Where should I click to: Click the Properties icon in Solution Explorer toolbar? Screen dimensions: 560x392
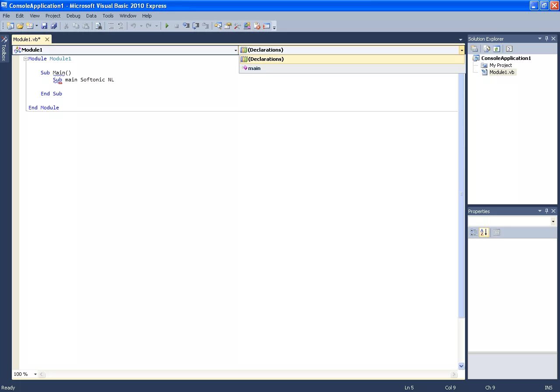click(474, 49)
